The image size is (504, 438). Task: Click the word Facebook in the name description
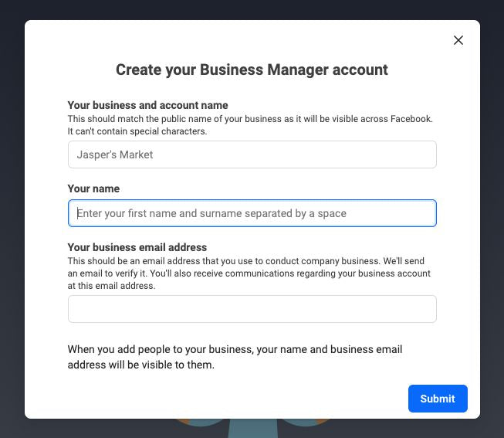coord(411,119)
